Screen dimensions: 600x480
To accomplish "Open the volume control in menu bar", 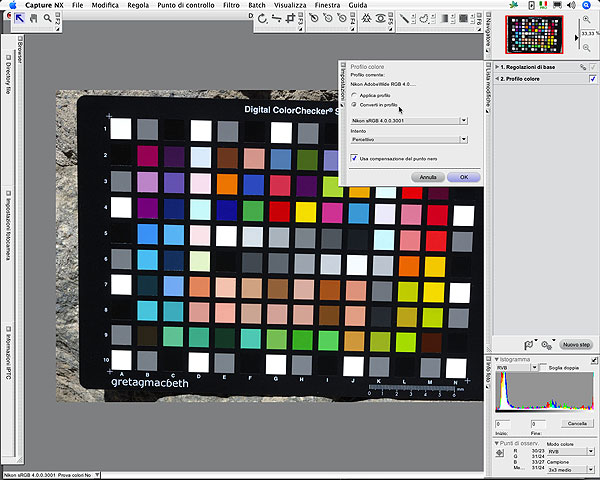I will point(571,5).
